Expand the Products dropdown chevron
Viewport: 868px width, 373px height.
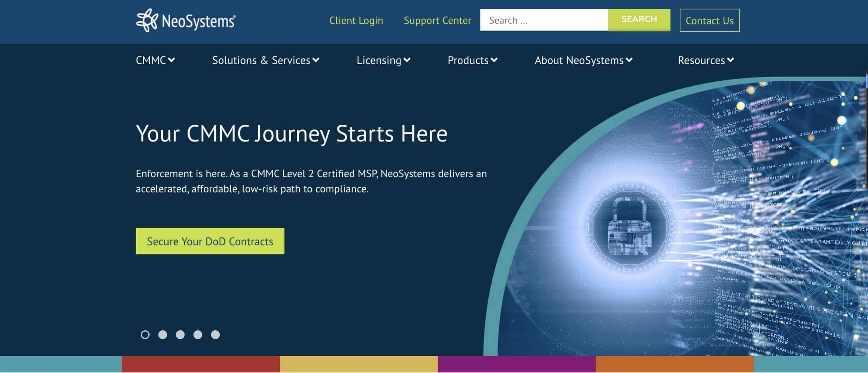(494, 60)
